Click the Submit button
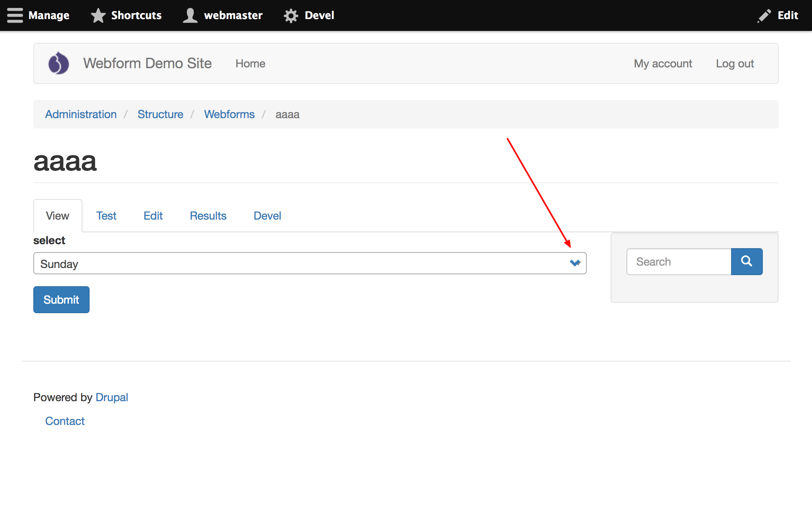 [61, 299]
